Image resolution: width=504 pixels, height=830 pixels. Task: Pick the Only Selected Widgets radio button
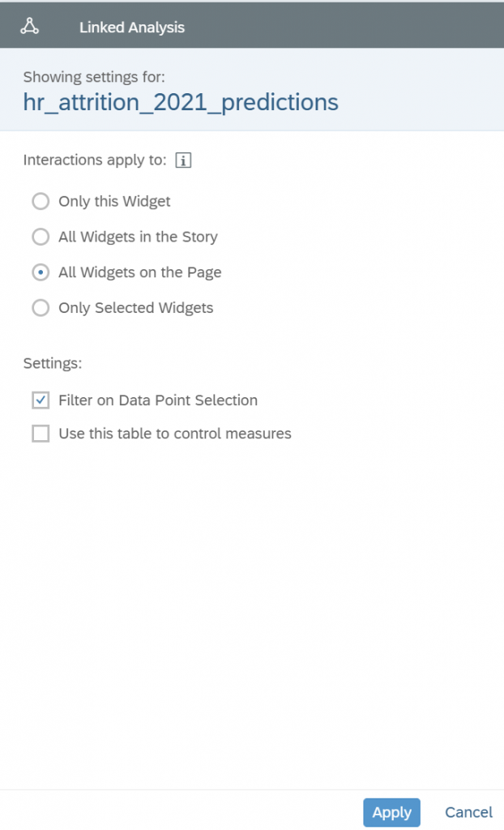[x=41, y=307]
